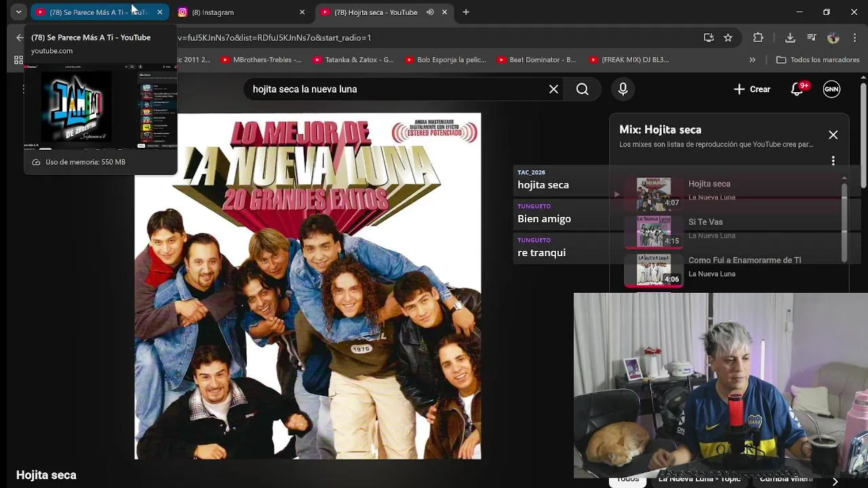Click the page vertical scrollbar
This screenshot has width=868, height=488.
863,136
